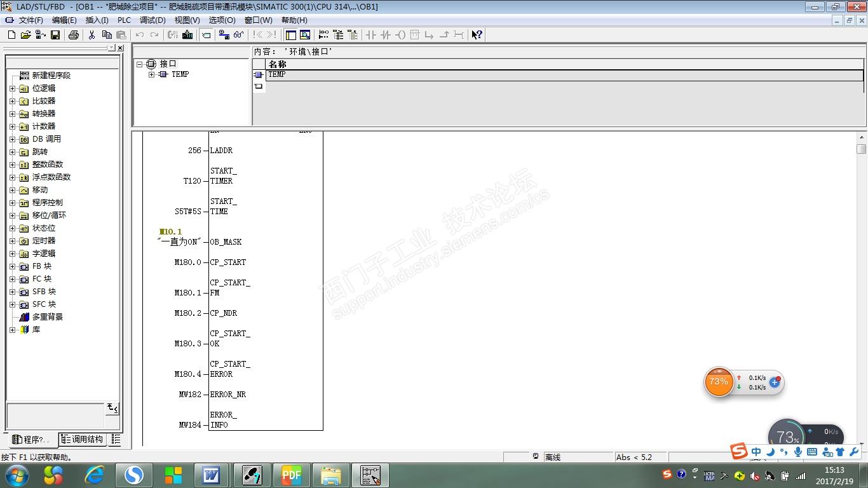Click the blue plus on the orange widget

point(775,382)
